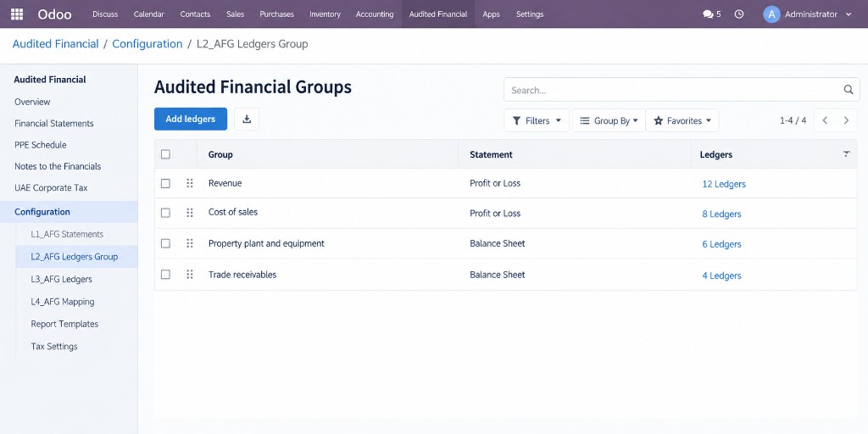Click the search magnifier icon
Screen dimensions: 868x434
pyautogui.click(x=848, y=90)
